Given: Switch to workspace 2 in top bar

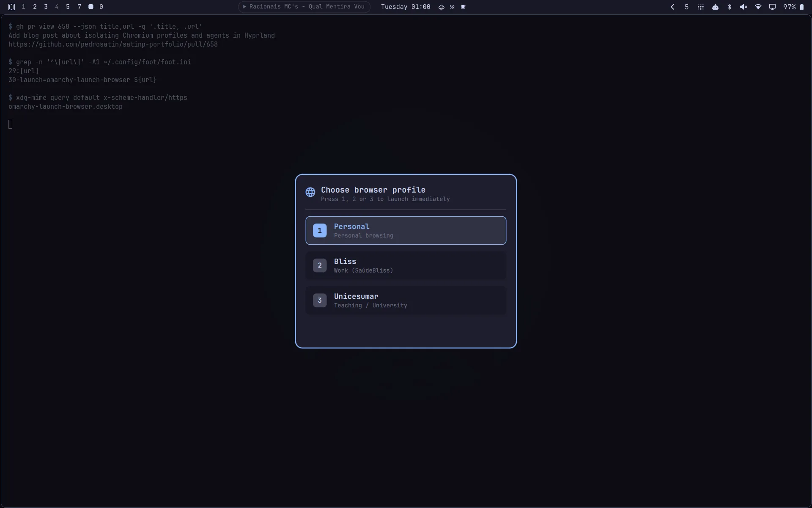Looking at the screenshot, I should tap(35, 7).
